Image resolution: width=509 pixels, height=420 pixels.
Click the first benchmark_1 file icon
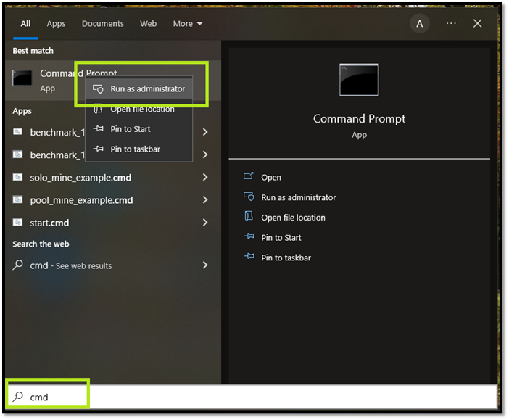tap(17, 131)
